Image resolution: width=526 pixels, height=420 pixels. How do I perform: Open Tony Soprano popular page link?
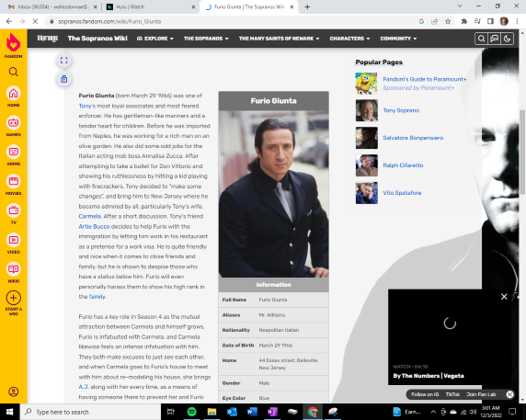tap(401, 110)
